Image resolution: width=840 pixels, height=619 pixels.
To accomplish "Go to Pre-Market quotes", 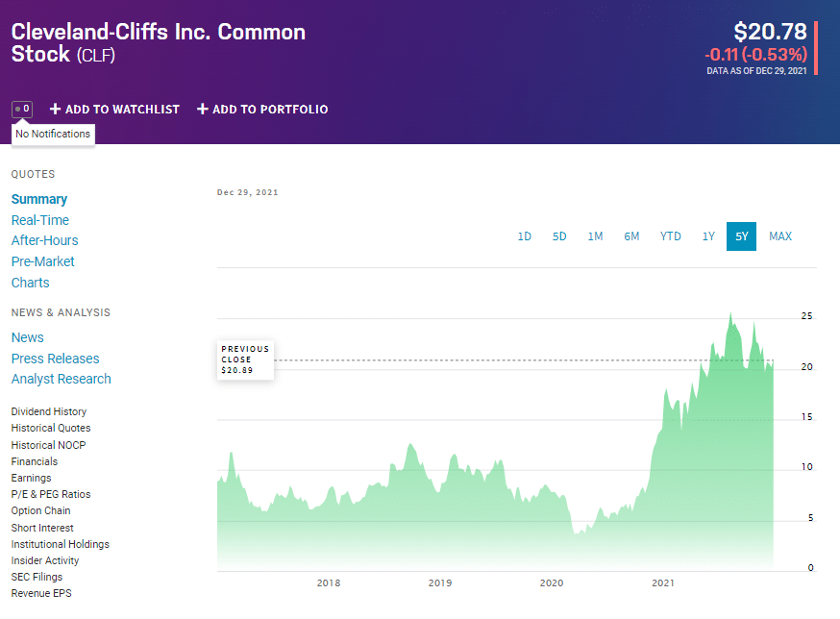I will [43, 261].
